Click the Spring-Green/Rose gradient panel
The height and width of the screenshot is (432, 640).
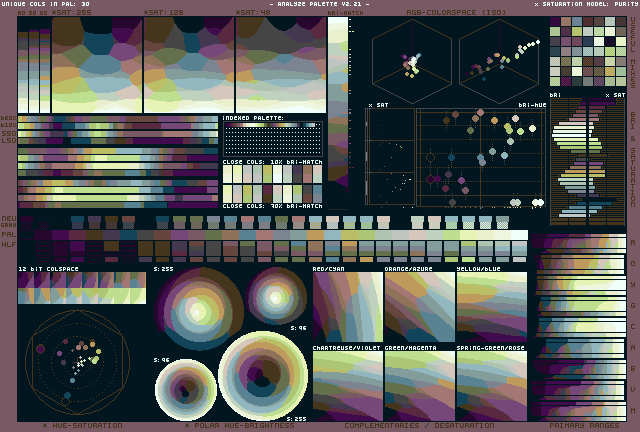pos(491,384)
